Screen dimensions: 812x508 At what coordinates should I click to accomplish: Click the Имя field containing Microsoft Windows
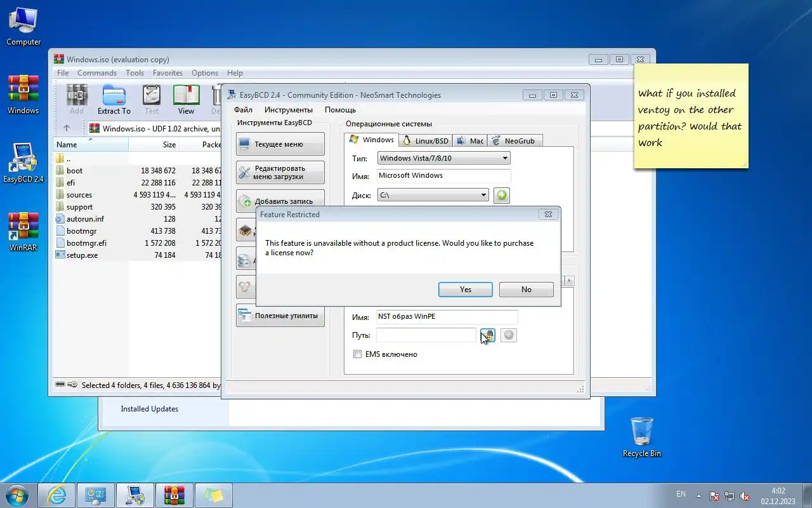(x=443, y=176)
